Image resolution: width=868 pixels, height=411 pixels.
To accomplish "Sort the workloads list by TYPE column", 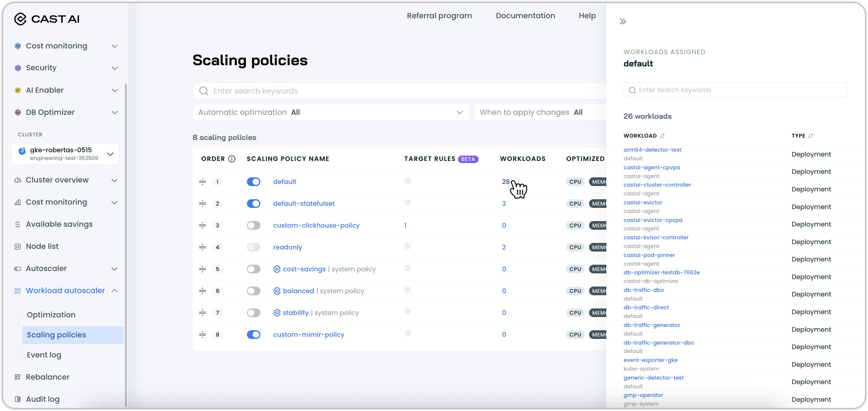I will (810, 136).
